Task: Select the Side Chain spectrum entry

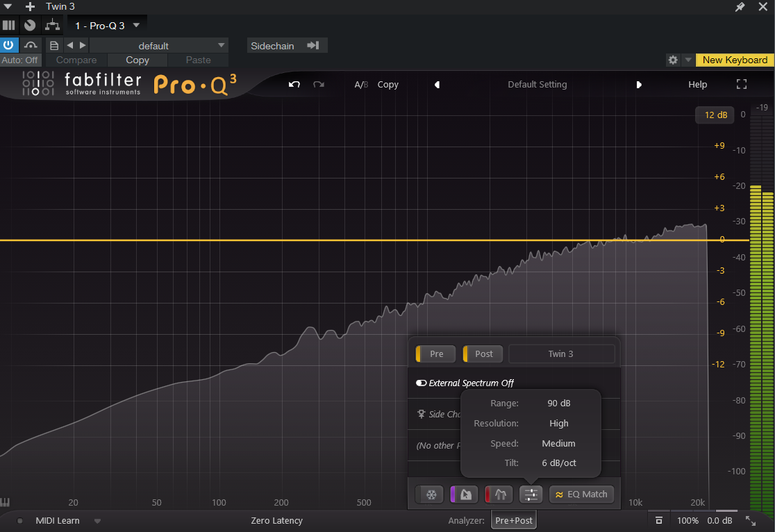Action: tap(439, 415)
